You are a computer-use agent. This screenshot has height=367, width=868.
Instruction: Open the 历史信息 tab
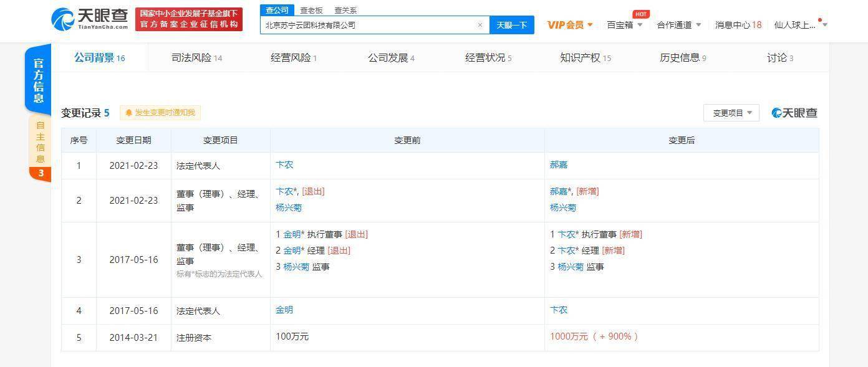pyautogui.click(x=683, y=58)
